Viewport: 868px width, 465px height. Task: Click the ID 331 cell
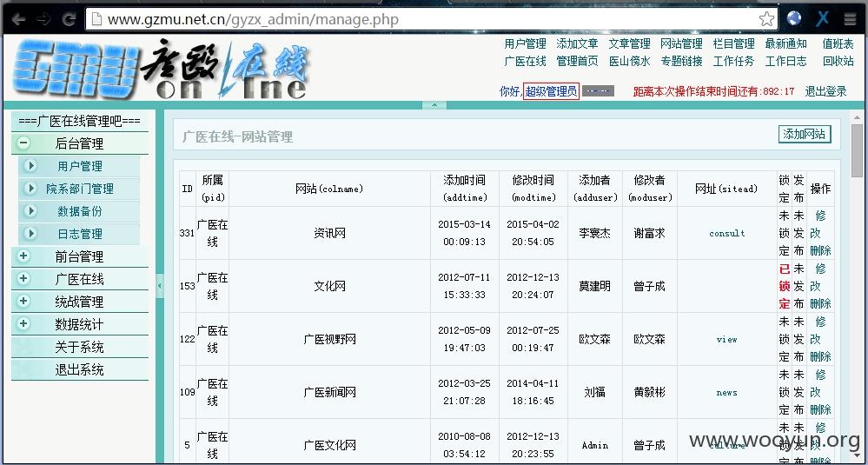pyautogui.click(x=187, y=234)
